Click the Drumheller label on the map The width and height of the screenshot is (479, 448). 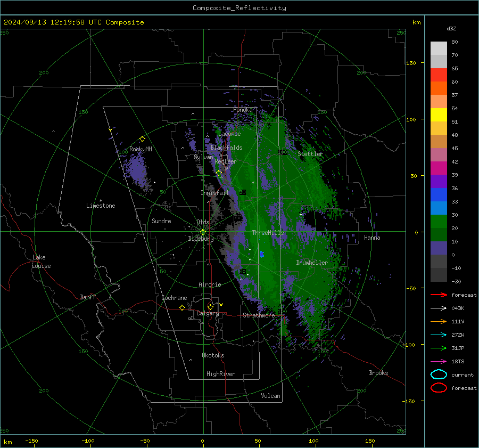(312, 263)
